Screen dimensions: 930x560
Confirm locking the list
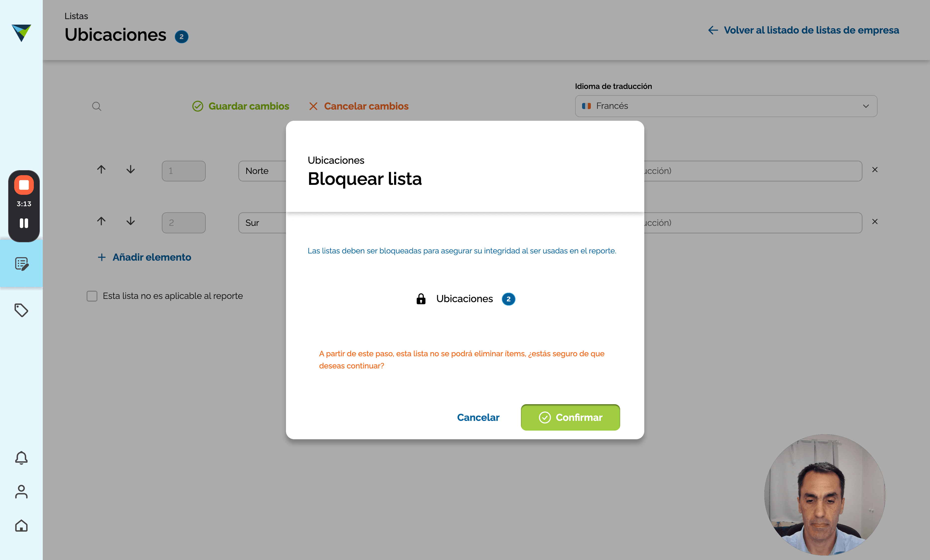(x=570, y=417)
